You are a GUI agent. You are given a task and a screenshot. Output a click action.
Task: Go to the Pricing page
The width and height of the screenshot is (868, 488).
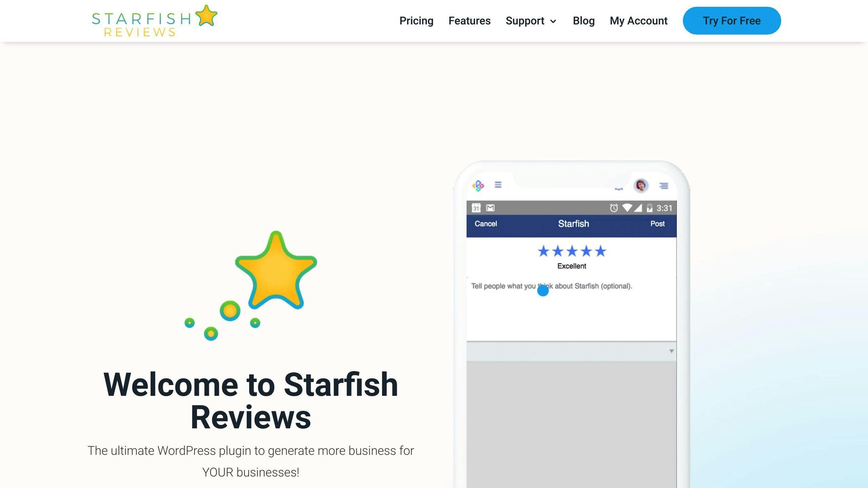(416, 21)
